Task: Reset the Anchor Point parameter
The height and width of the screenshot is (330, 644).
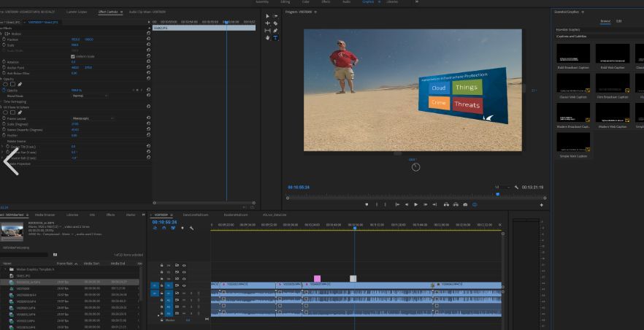Action: point(148,68)
